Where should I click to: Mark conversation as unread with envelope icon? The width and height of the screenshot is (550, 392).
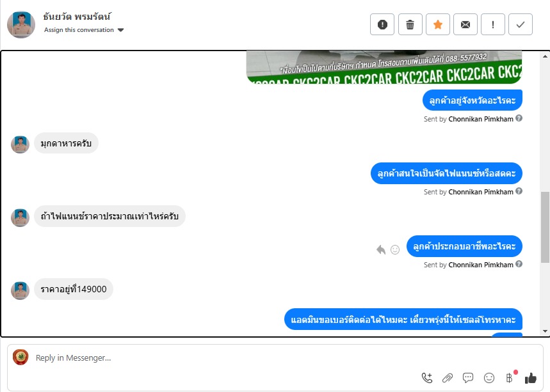pyautogui.click(x=465, y=24)
